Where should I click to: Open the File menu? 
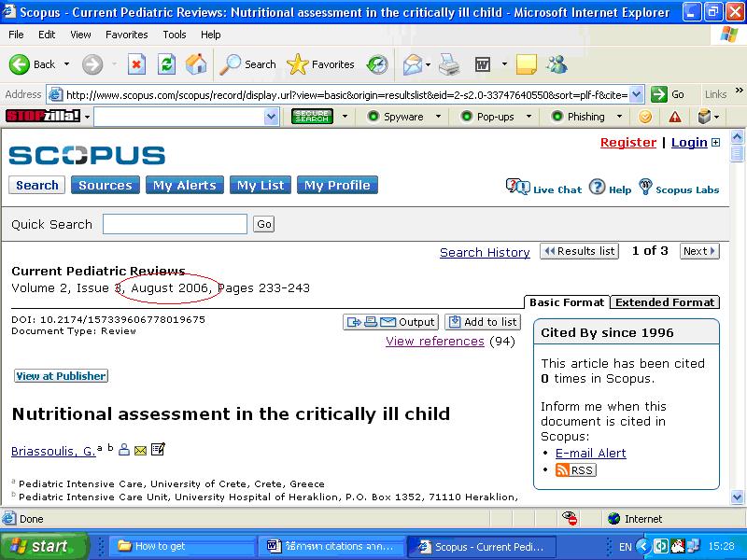coord(16,35)
